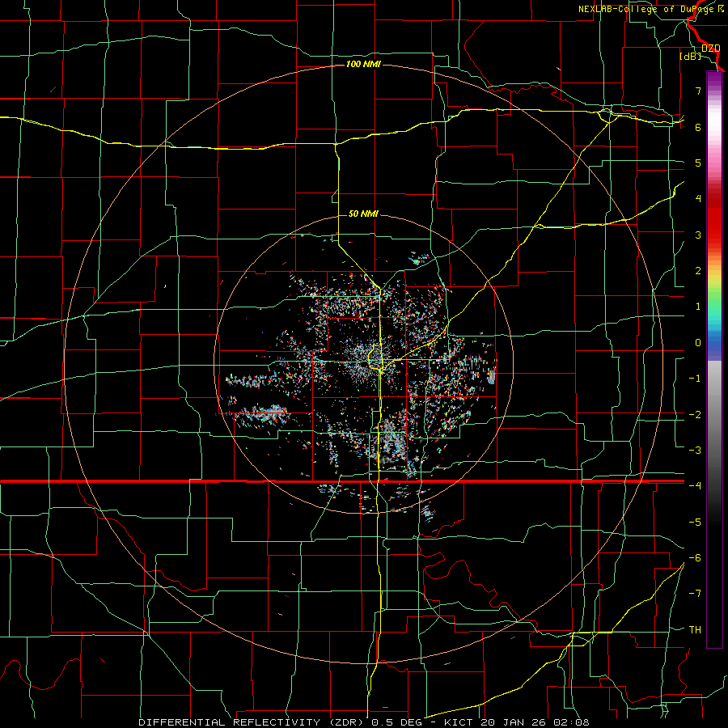Click the 100 NMI range ring label

(x=363, y=64)
